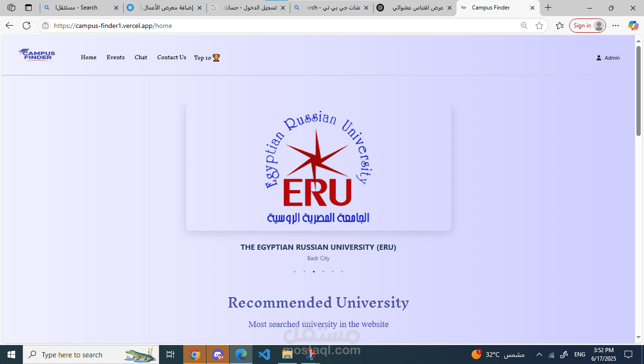Open Edge Settings and more menu
This screenshot has height=364, width=644.
click(x=616, y=26)
